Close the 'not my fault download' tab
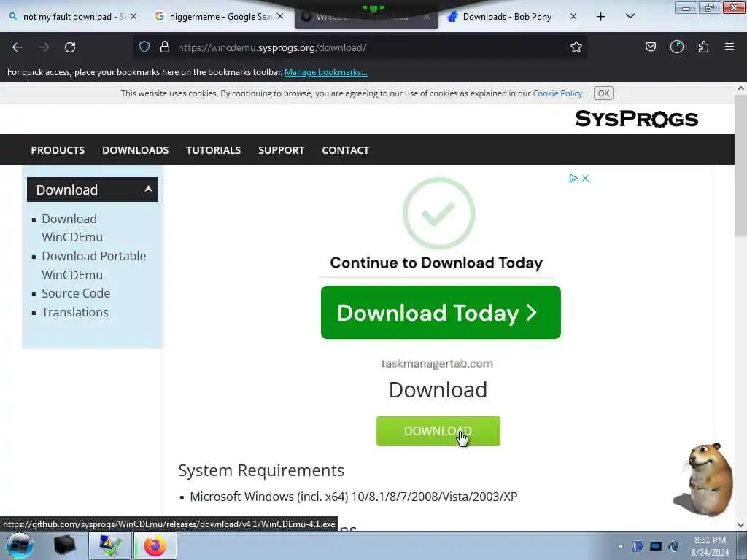Viewport: 747px width, 560px height. coord(133,17)
